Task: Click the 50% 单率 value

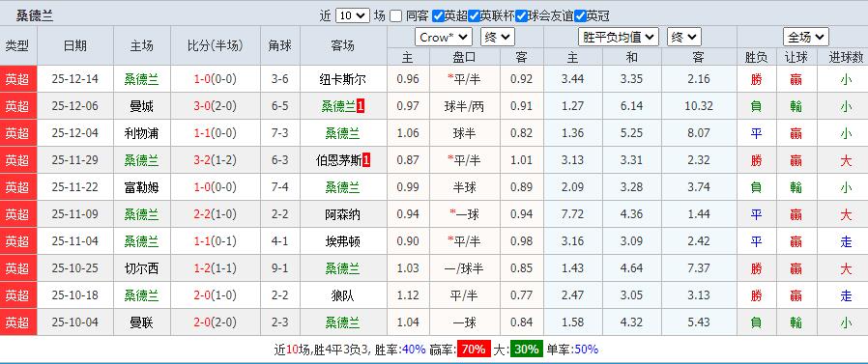Action: [x=586, y=350]
